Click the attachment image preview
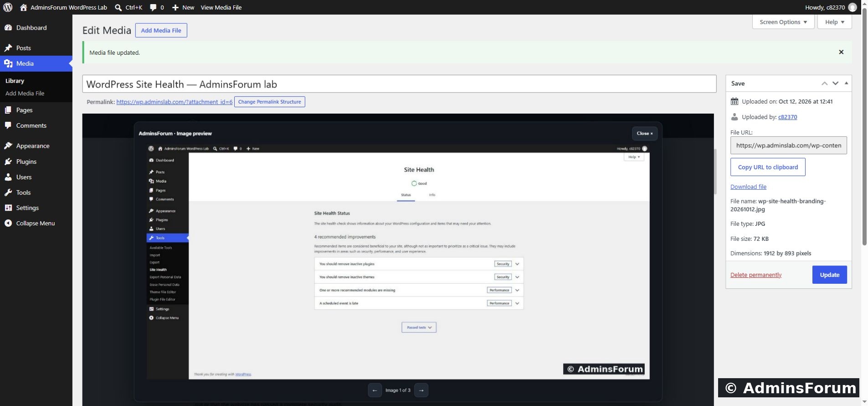Screen dimensions: 868x406 tap(398, 260)
